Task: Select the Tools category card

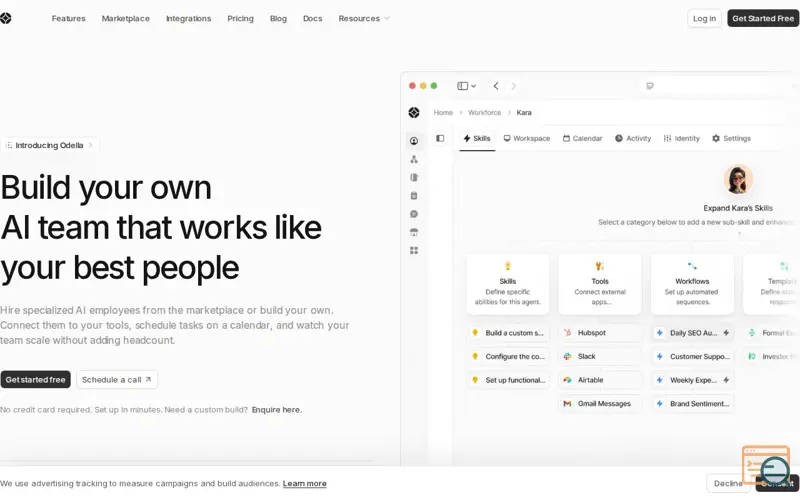Action: [x=600, y=284]
